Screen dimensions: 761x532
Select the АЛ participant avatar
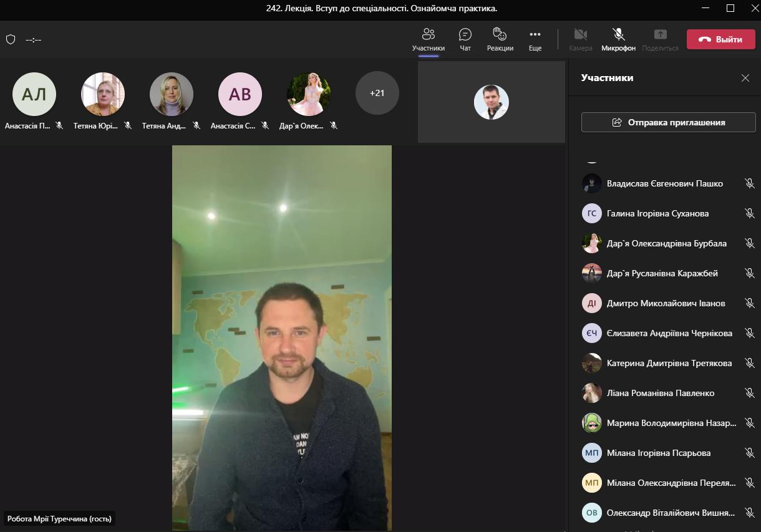point(34,94)
